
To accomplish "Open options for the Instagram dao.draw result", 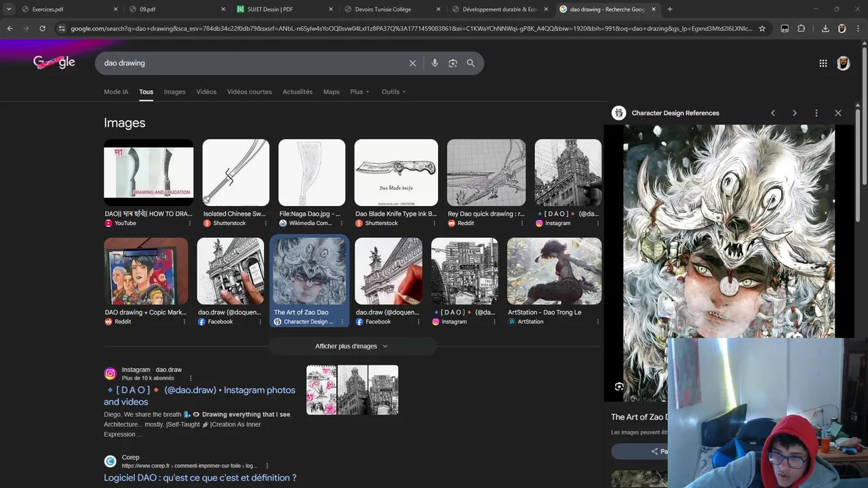I will pyautogui.click(x=191, y=378).
